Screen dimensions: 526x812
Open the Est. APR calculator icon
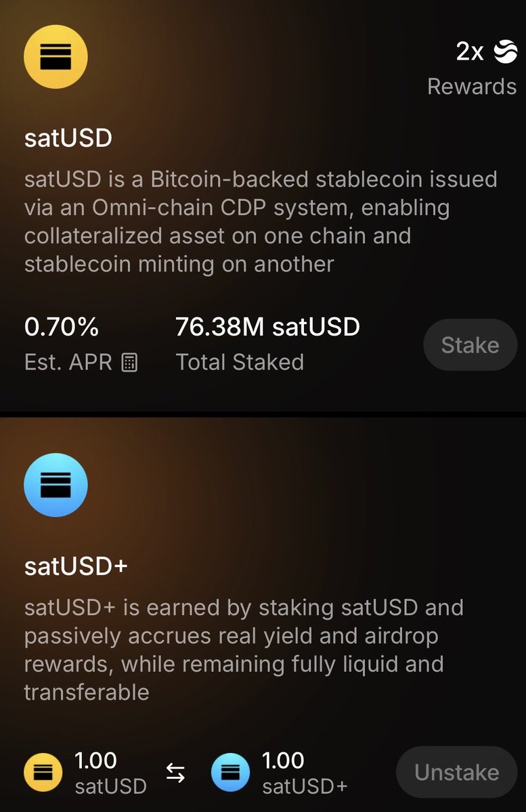point(129,363)
